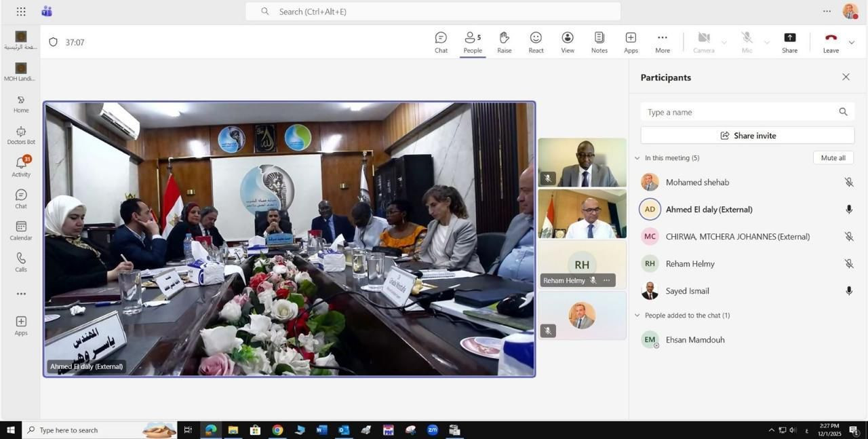Viewport: 868px width, 439px height.
Task: Open the View layout options
Action: click(568, 42)
